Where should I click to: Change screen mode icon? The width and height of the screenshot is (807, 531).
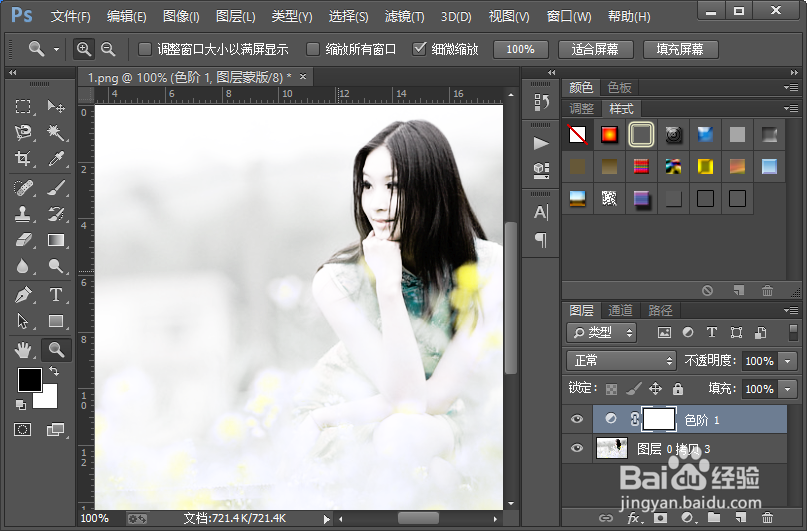56,429
